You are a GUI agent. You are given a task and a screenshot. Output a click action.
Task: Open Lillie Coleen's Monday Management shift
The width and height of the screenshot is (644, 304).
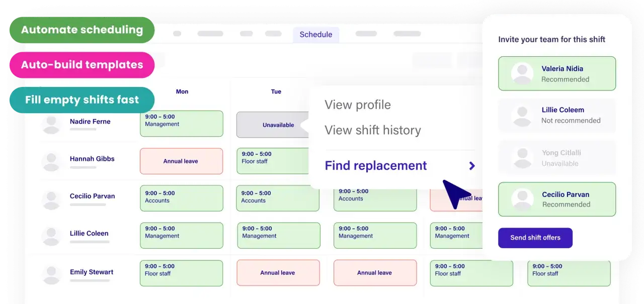181,236
